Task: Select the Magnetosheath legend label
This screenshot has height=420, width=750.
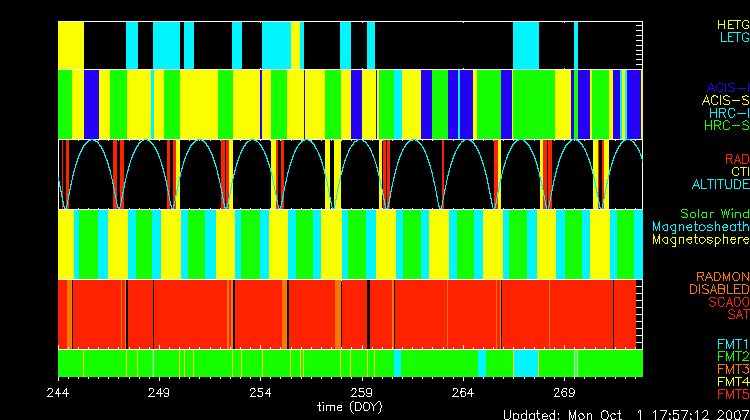Action: 699,227
